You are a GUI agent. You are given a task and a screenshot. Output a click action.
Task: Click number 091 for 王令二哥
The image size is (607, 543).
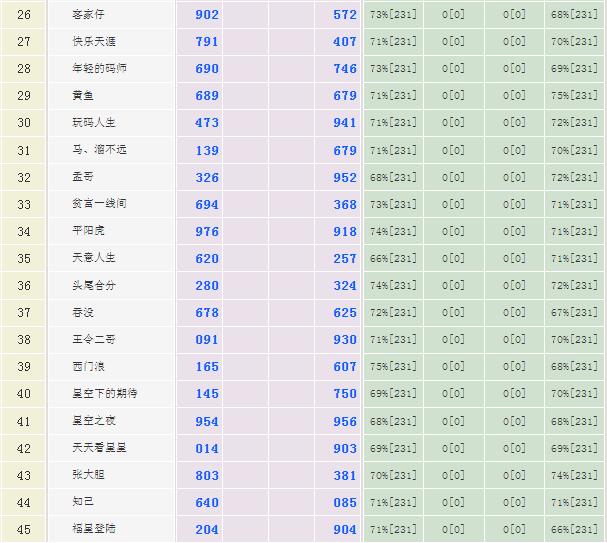[x=207, y=339]
